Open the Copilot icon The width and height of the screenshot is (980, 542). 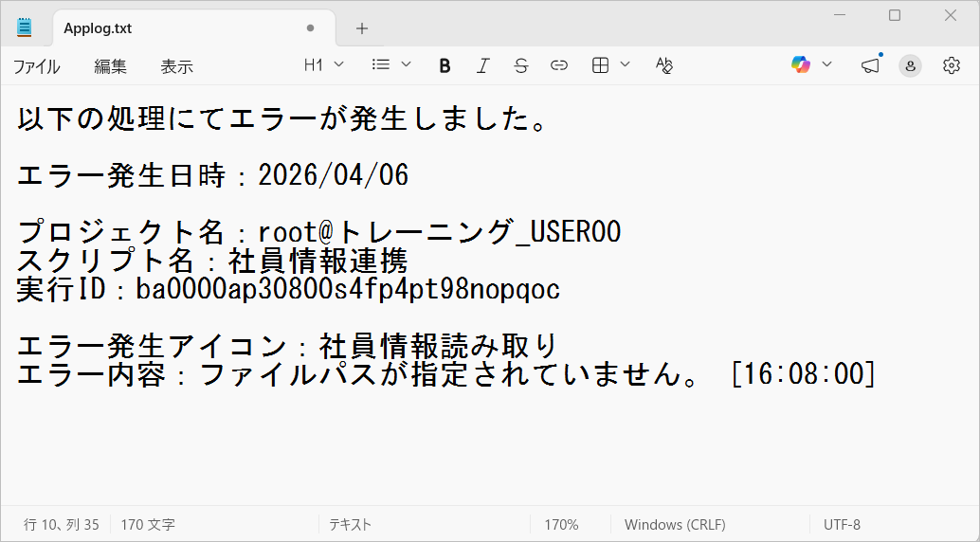click(x=801, y=64)
